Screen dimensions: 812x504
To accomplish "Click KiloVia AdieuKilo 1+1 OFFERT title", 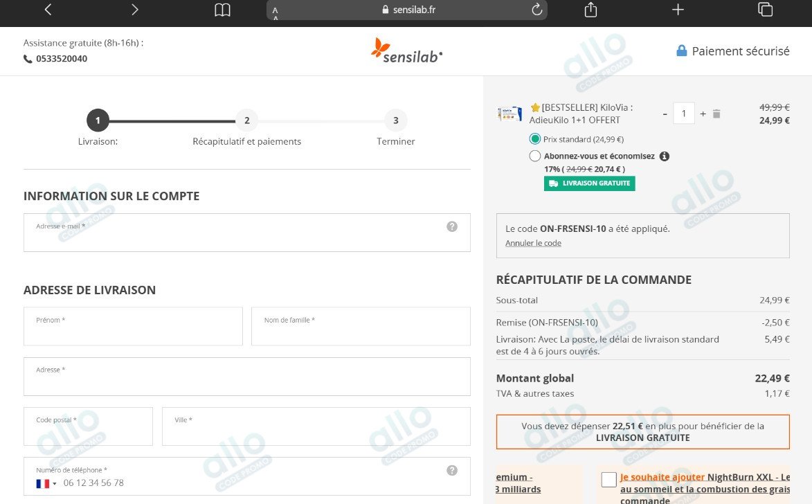I will 581,114.
